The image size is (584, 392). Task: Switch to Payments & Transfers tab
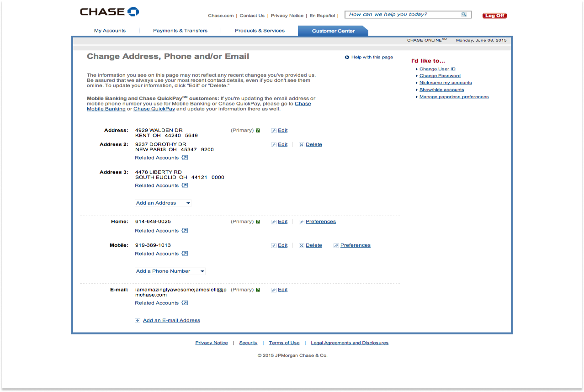coord(180,31)
